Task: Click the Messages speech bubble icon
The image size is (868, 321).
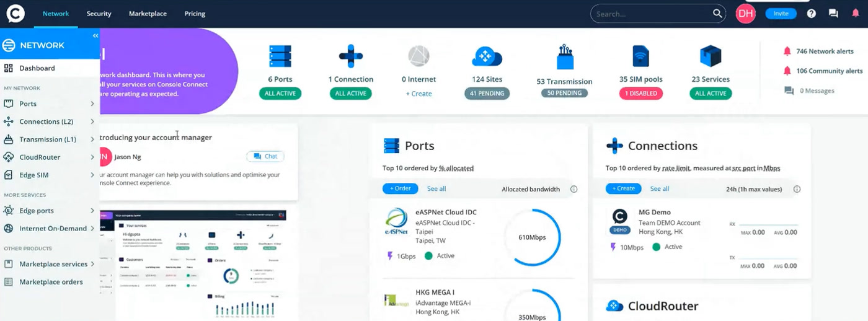Action: coord(789,90)
